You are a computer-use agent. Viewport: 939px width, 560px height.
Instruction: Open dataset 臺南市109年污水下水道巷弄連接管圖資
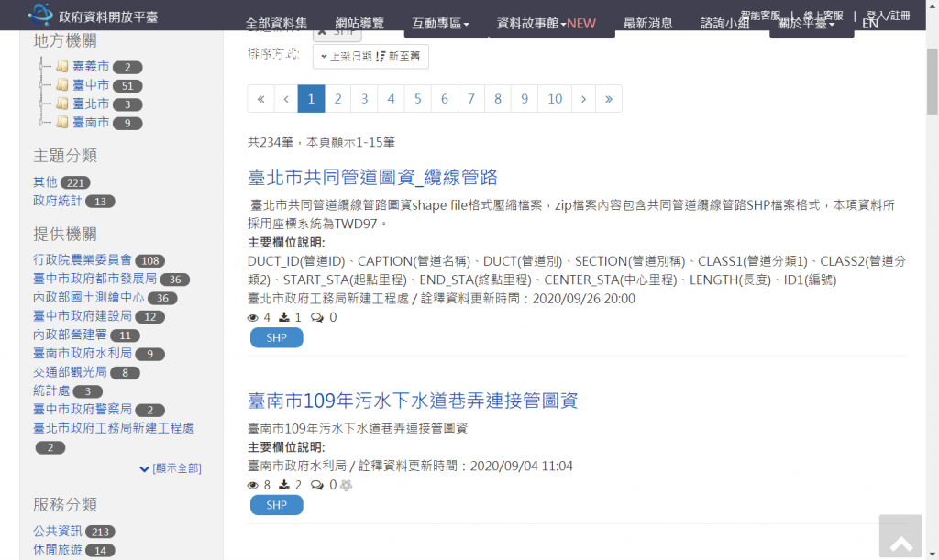(x=413, y=401)
